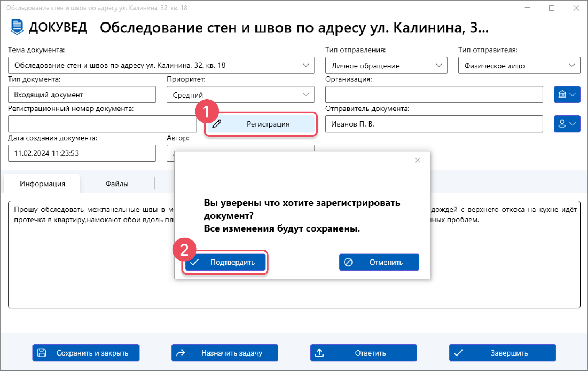Click the checkmark icon on Завершить button
This screenshot has height=371, width=588.
458,353
